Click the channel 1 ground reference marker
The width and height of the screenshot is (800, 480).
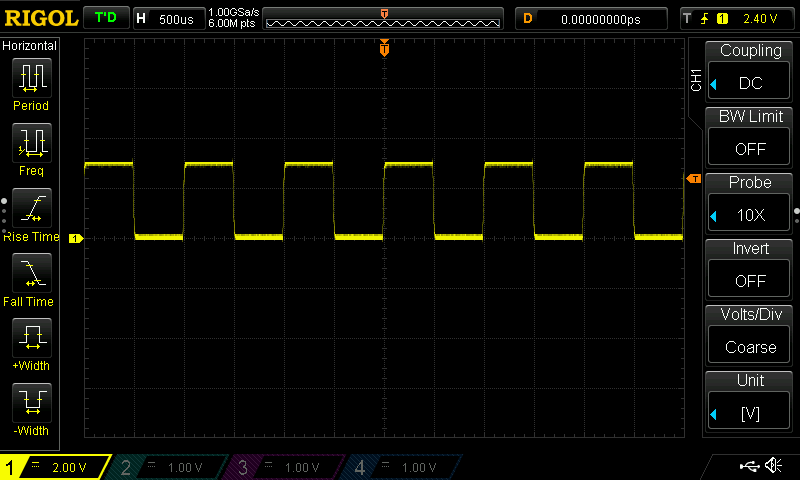tap(76, 238)
